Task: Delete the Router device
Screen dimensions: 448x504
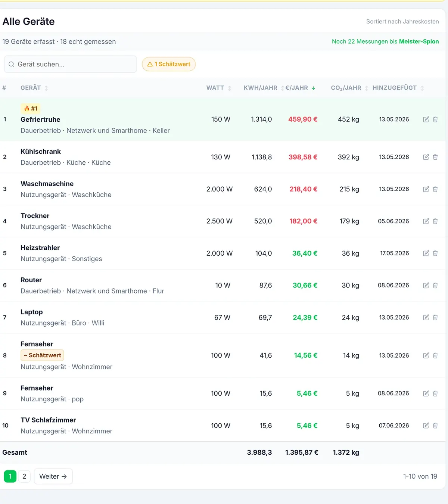Action: point(435,286)
